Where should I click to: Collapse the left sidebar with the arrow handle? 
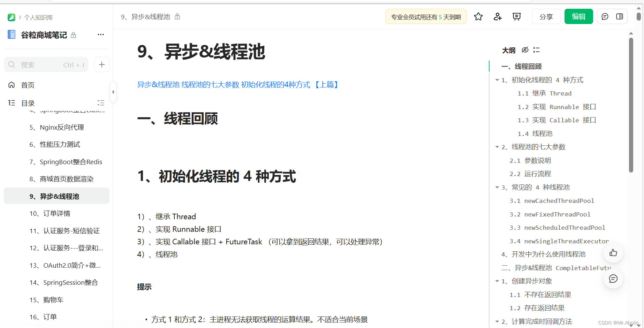click(x=113, y=92)
